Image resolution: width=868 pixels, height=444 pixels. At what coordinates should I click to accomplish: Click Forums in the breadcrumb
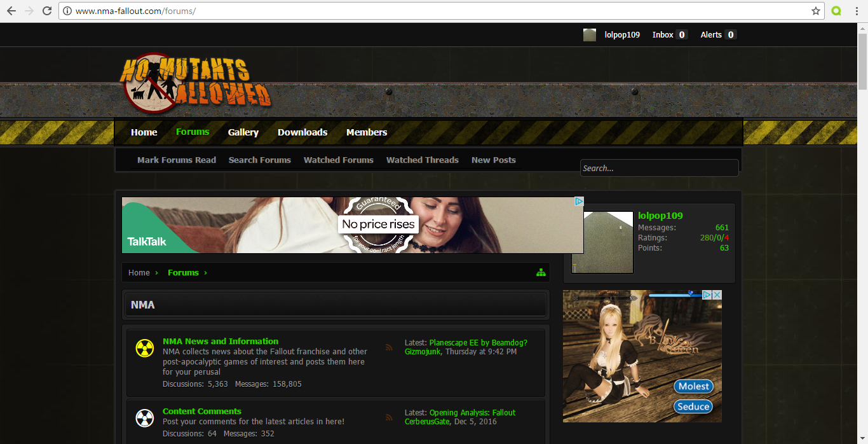pos(183,273)
